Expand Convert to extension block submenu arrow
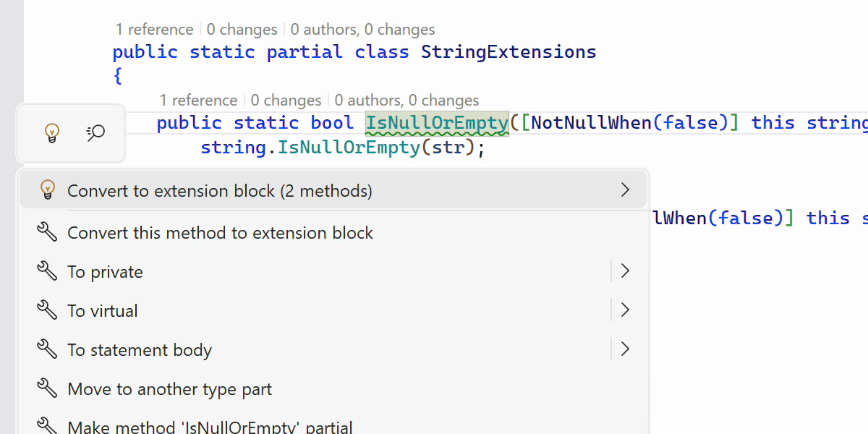 625,190
